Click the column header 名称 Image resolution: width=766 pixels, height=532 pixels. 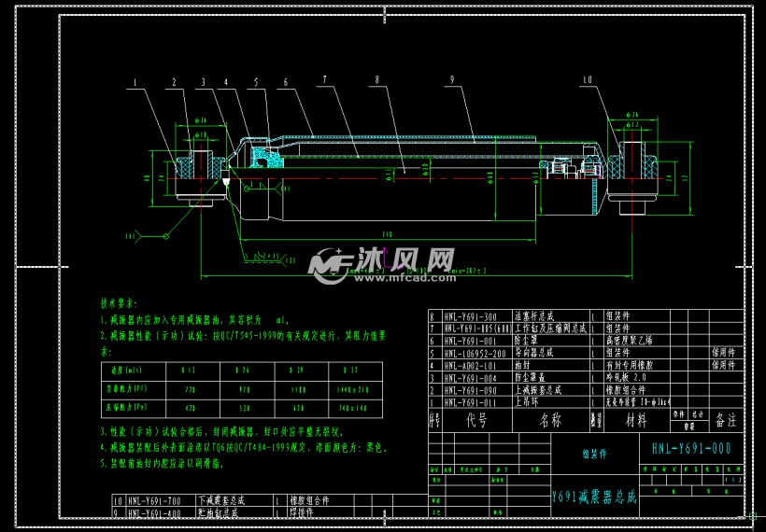tap(550, 420)
